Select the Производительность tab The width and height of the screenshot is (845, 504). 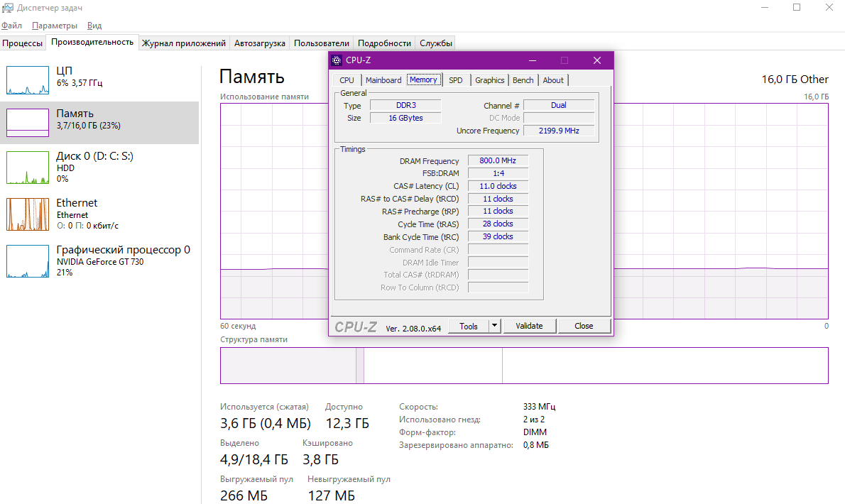92,42
